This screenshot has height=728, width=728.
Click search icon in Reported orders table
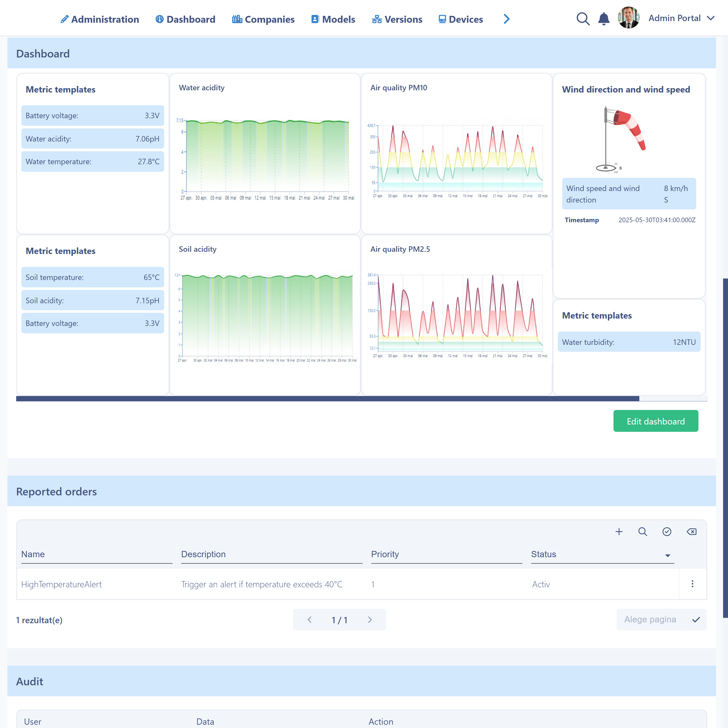(x=643, y=532)
